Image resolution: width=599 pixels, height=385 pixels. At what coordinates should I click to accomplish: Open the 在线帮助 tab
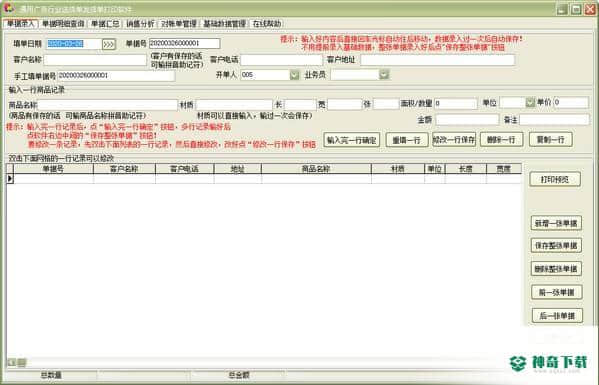pos(267,24)
